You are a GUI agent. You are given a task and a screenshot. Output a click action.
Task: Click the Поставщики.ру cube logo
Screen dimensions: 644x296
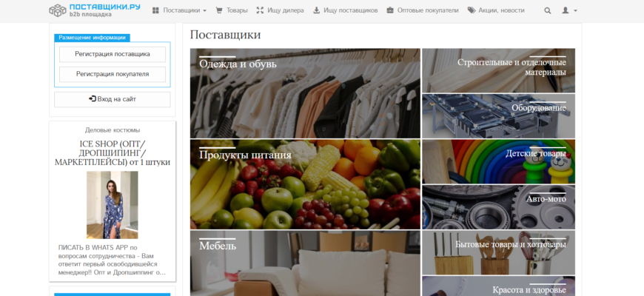point(58,10)
